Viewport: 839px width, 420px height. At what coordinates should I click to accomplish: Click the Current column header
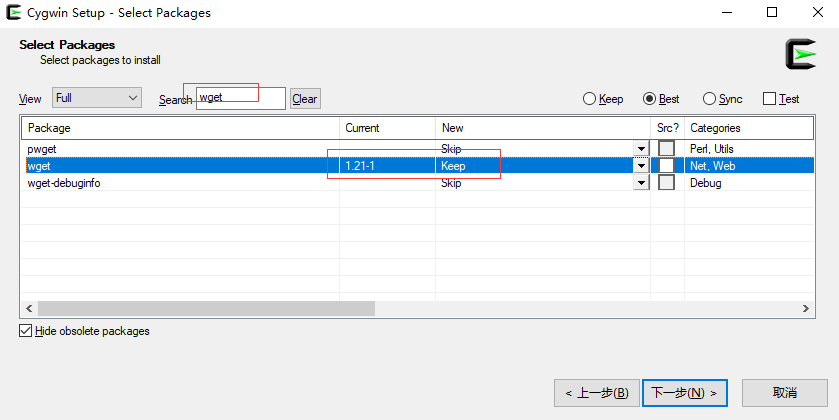pyautogui.click(x=387, y=128)
